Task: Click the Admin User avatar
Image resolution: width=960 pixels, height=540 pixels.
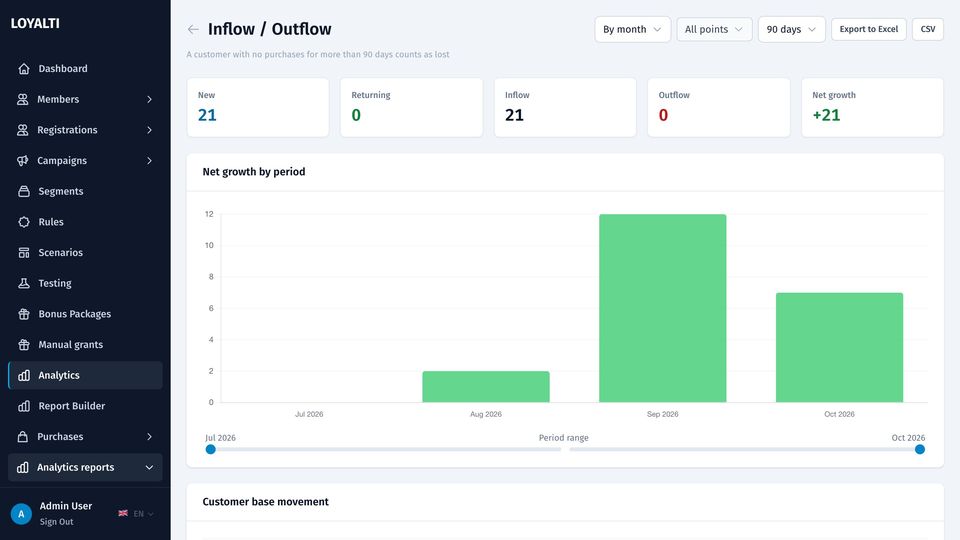Action: tap(21, 514)
